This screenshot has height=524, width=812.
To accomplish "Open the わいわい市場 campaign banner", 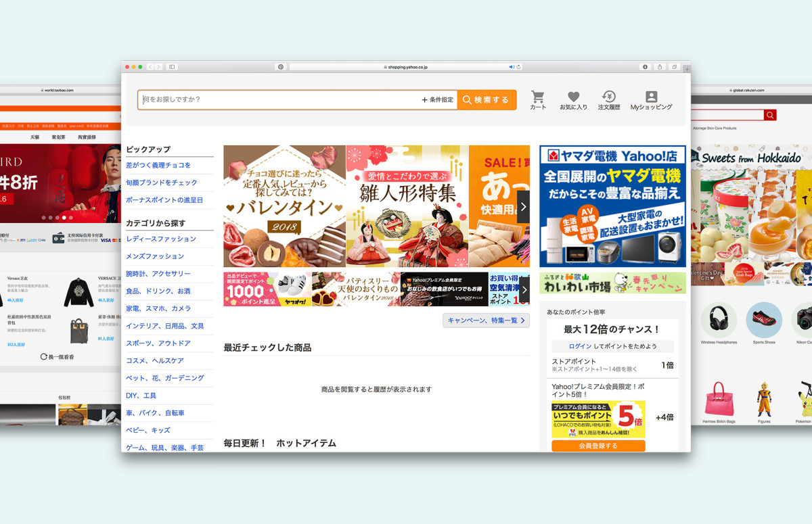I will [612, 283].
